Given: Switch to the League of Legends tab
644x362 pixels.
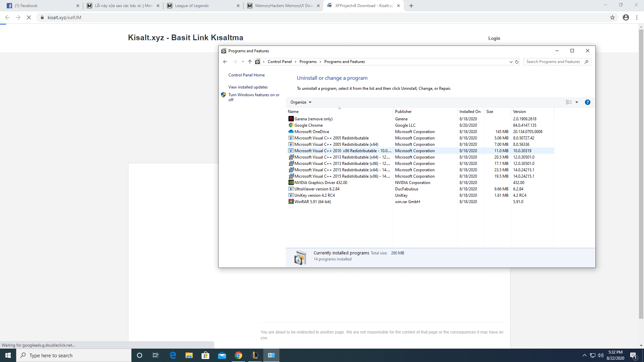Looking at the screenshot, I should [x=203, y=6].
